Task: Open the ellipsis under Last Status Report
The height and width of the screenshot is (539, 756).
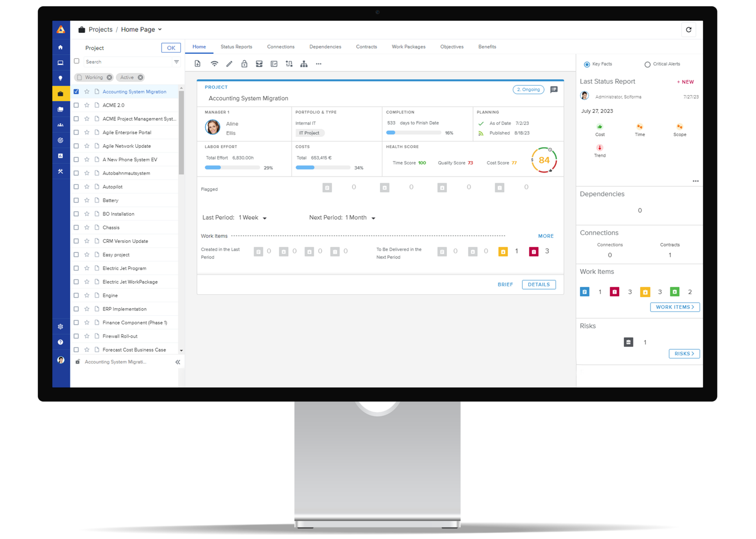Action: tap(695, 181)
